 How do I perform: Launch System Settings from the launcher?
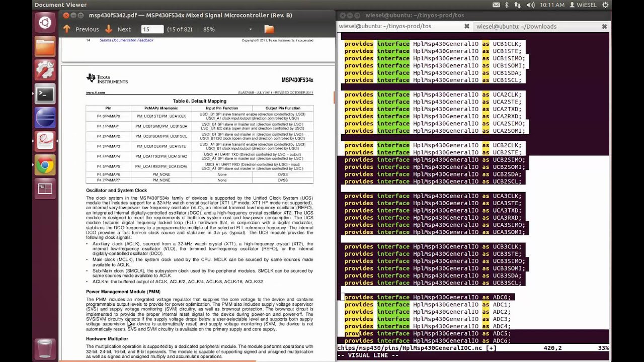click(x=45, y=70)
